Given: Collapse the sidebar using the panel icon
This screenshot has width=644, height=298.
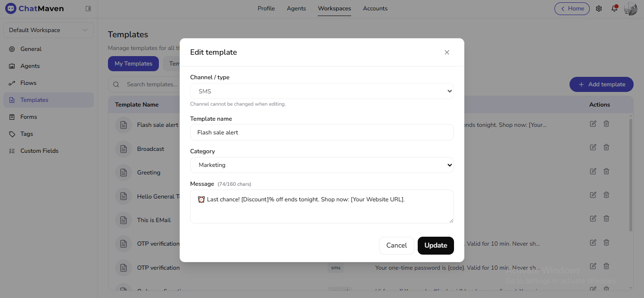Looking at the screenshot, I should 88,8.
